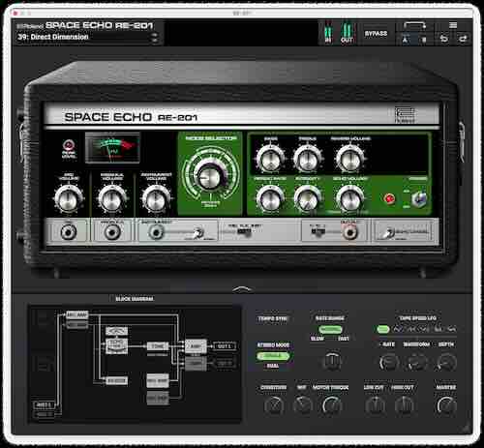Select compare slot A

406,40
